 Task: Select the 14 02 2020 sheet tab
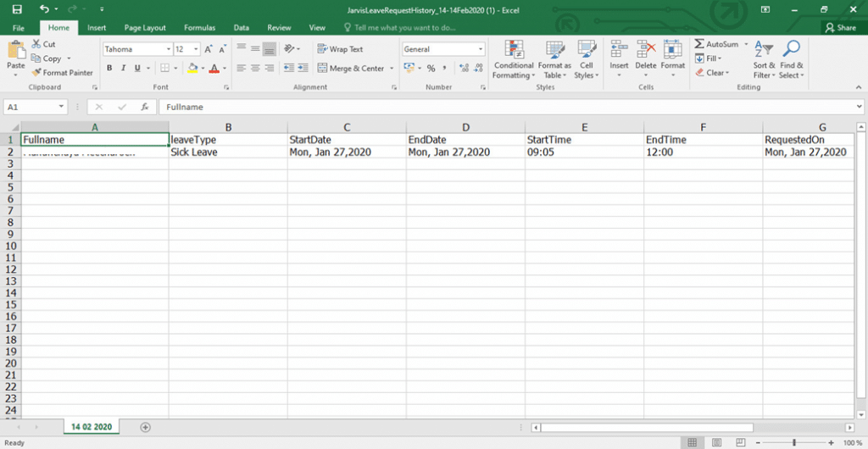[x=92, y=427]
